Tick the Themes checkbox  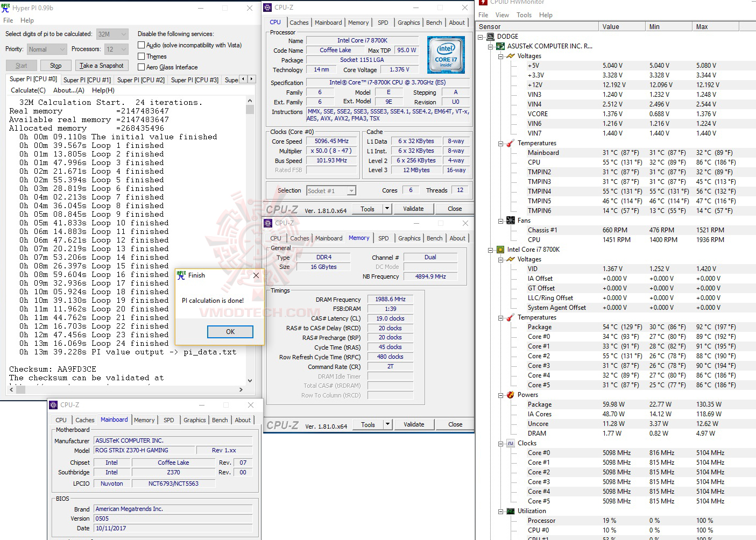pos(142,56)
